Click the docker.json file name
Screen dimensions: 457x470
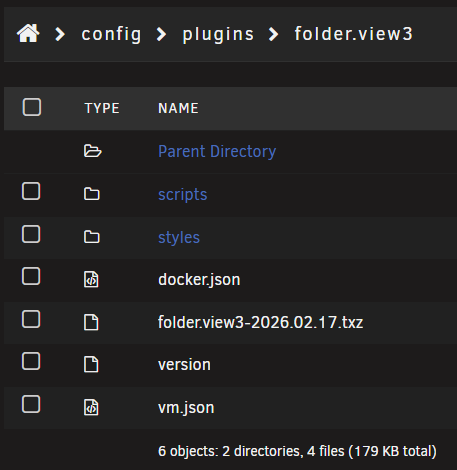click(199, 280)
